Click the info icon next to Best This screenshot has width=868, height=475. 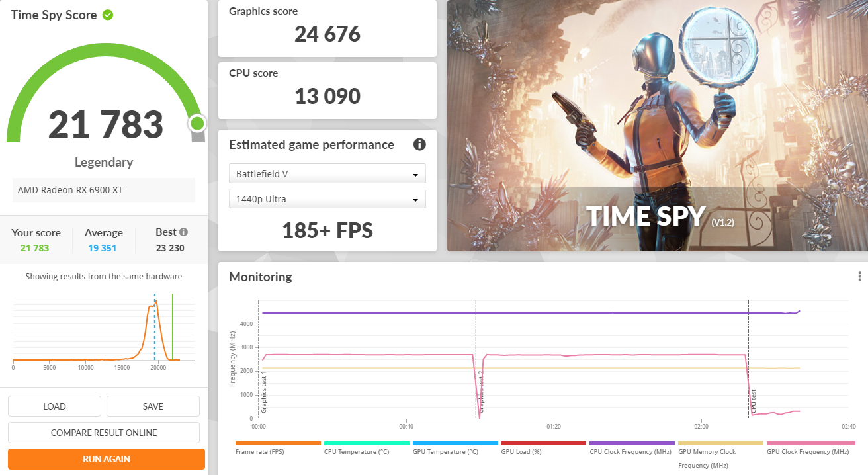[183, 232]
